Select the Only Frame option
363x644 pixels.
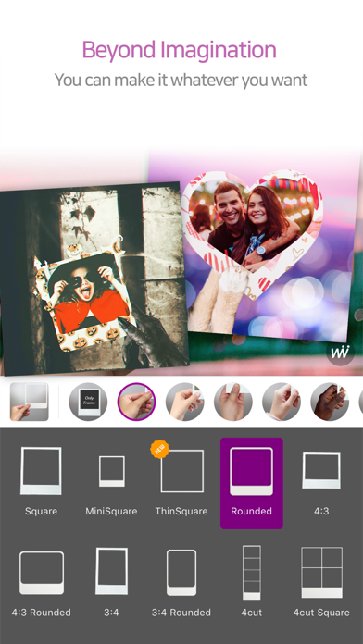point(88,402)
